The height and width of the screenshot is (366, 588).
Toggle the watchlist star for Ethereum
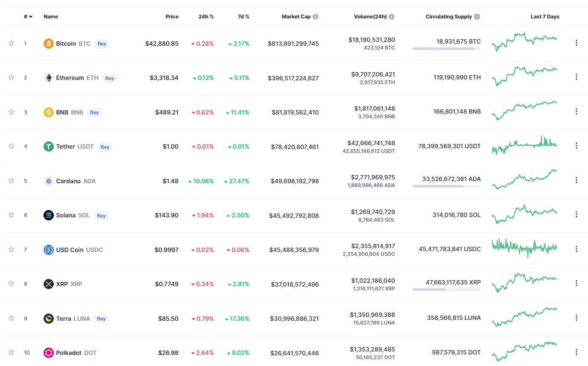(x=12, y=77)
